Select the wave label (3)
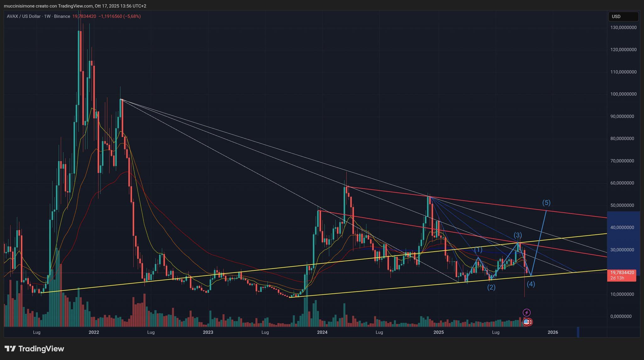 (x=518, y=235)
